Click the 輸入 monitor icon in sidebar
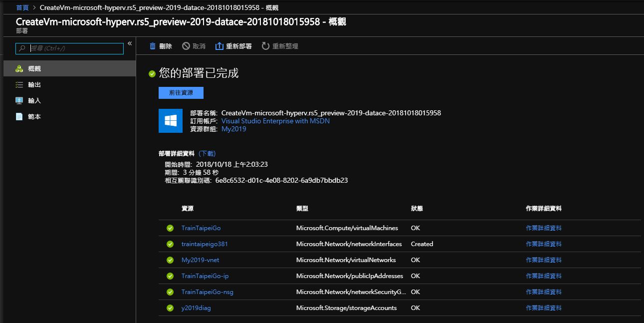Screen dimensions: 644x323 point(19,100)
